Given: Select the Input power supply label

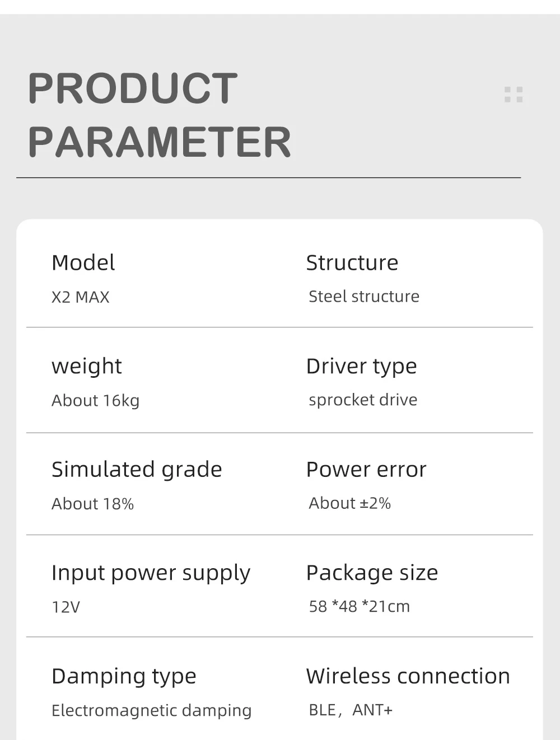Looking at the screenshot, I should (151, 573).
